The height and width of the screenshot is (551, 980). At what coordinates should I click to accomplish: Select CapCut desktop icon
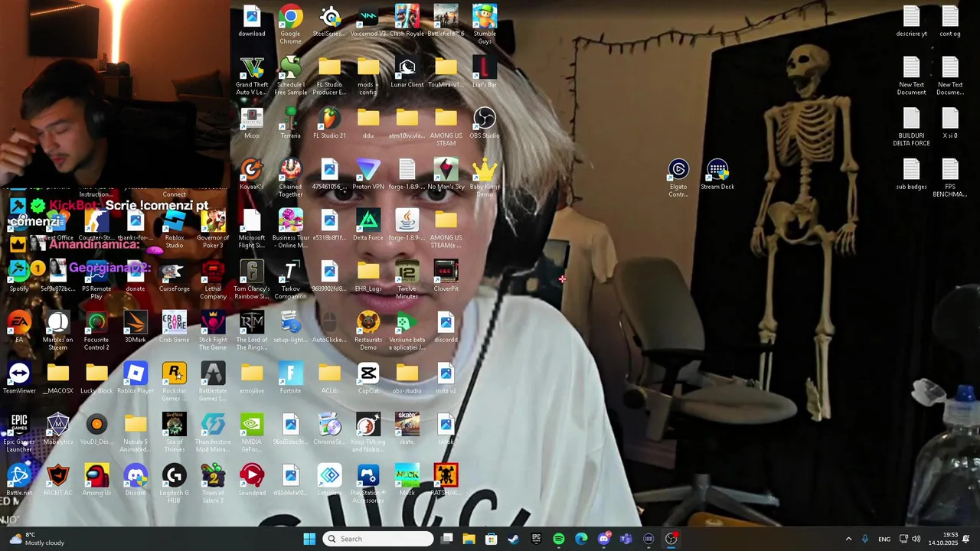[x=368, y=378]
